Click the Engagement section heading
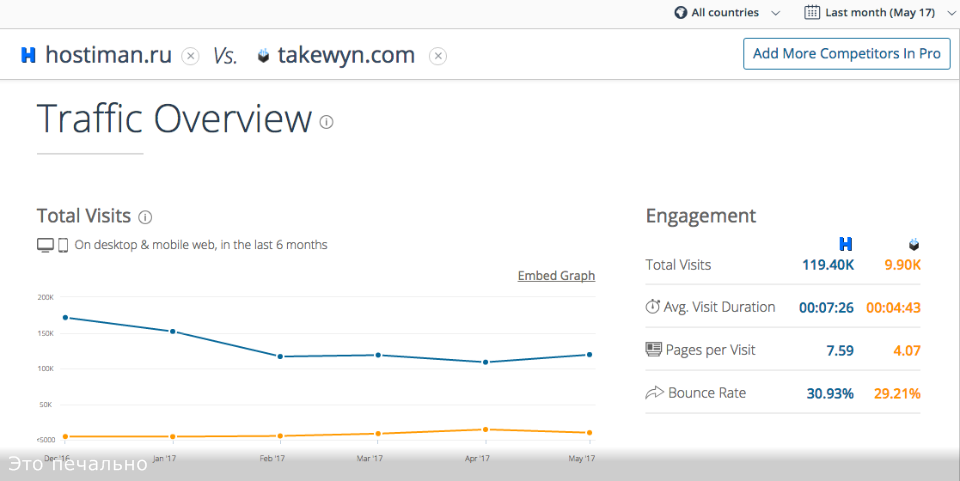Screen dimensions: 960x481 pyautogui.click(x=700, y=216)
